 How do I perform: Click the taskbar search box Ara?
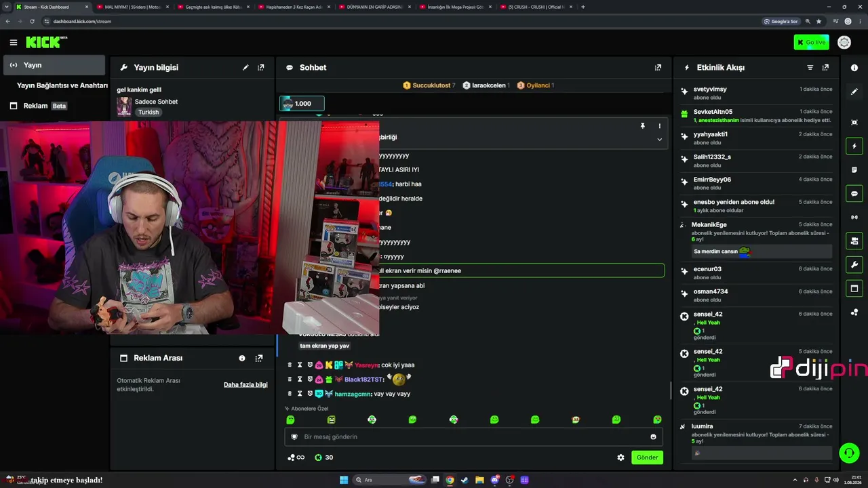point(389,480)
